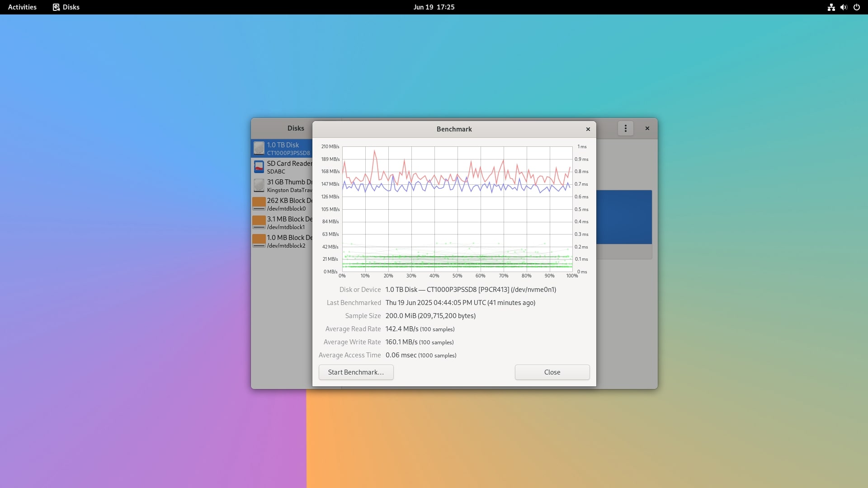
Task: Close the Benchmark dialog with X
Action: click(588, 129)
